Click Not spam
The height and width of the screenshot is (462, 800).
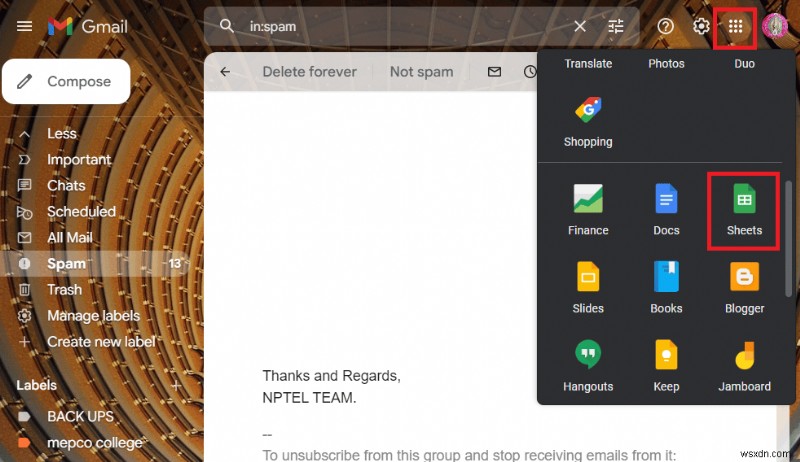tap(421, 72)
